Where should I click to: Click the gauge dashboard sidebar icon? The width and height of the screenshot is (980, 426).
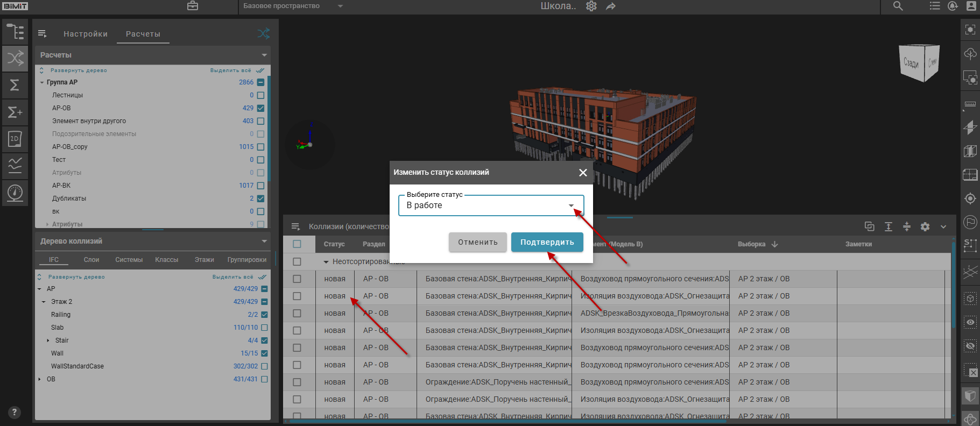(15, 192)
